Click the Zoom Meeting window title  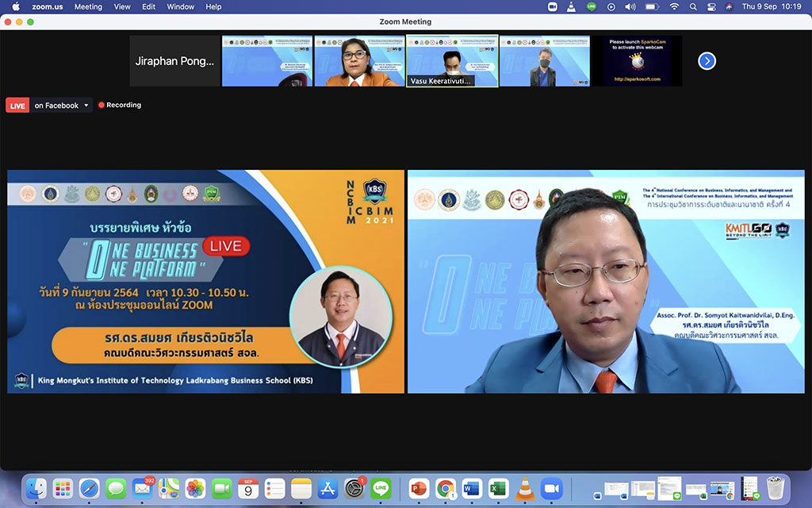click(x=405, y=21)
